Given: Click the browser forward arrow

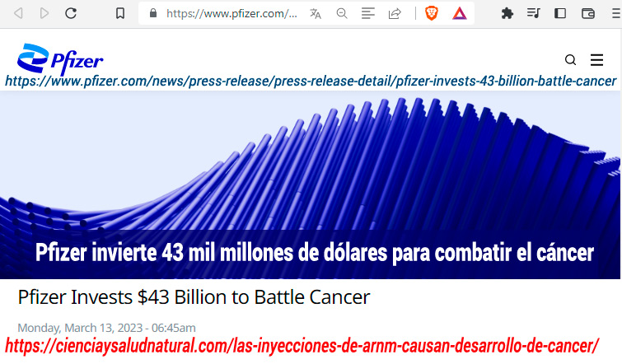Looking at the screenshot, I should point(44,13).
